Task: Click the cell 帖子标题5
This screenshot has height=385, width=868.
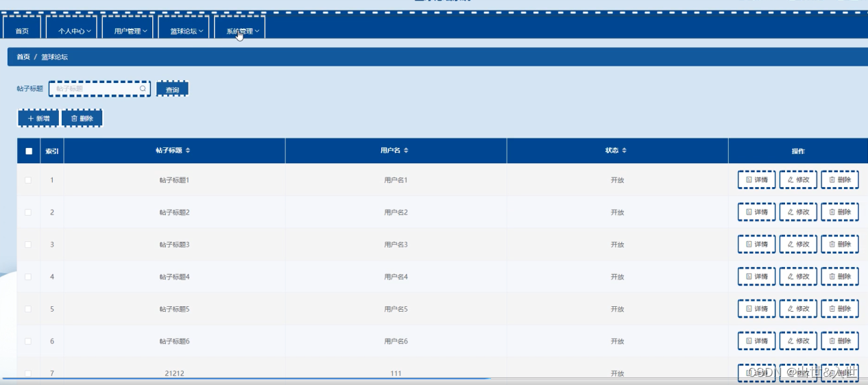Action: pyautogui.click(x=174, y=309)
